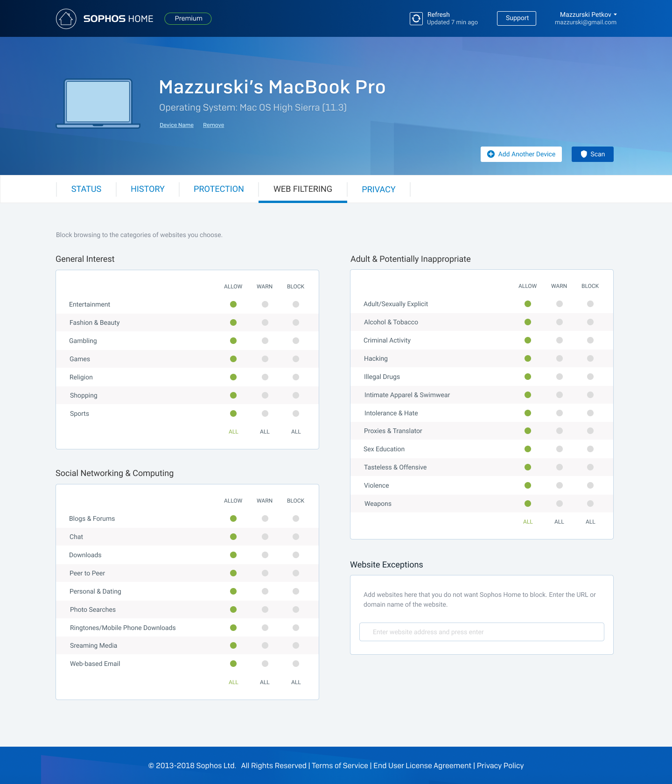Click the Support button
This screenshot has width=672, height=784.
(x=517, y=18)
